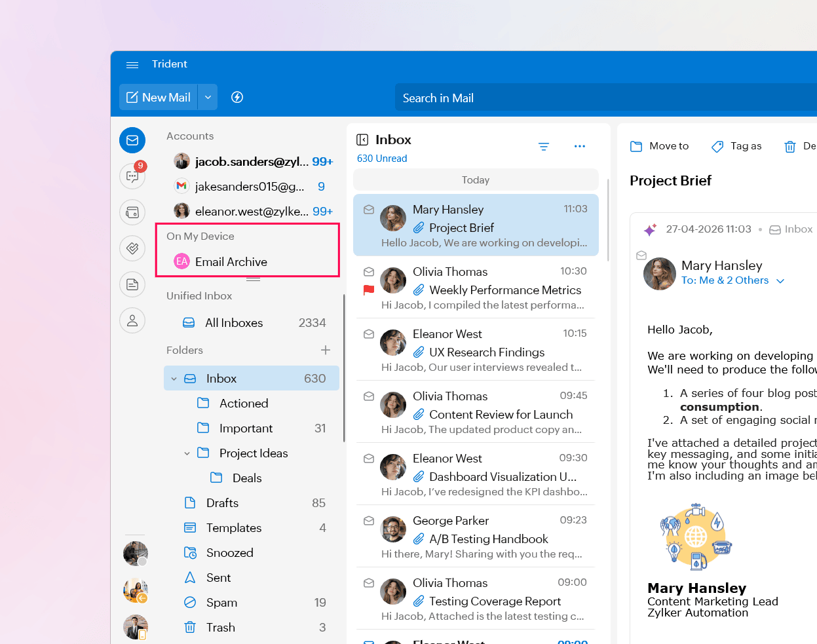Open the New Mail dropdown arrow
The width and height of the screenshot is (817, 644).
click(x=208, y=97)
